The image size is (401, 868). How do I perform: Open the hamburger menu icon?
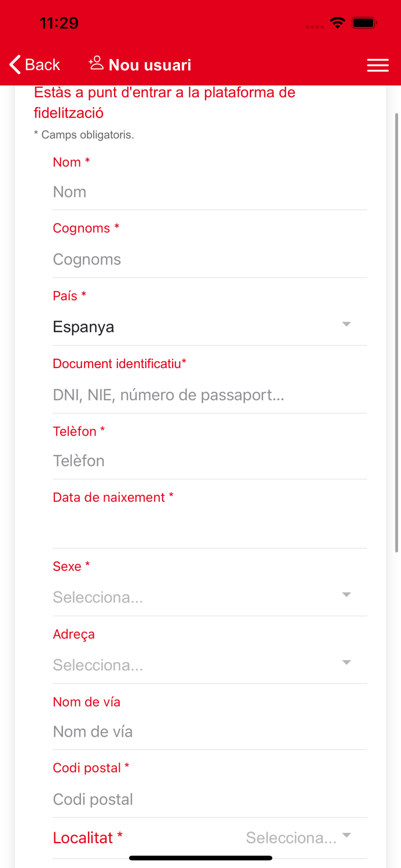point(378,65)
